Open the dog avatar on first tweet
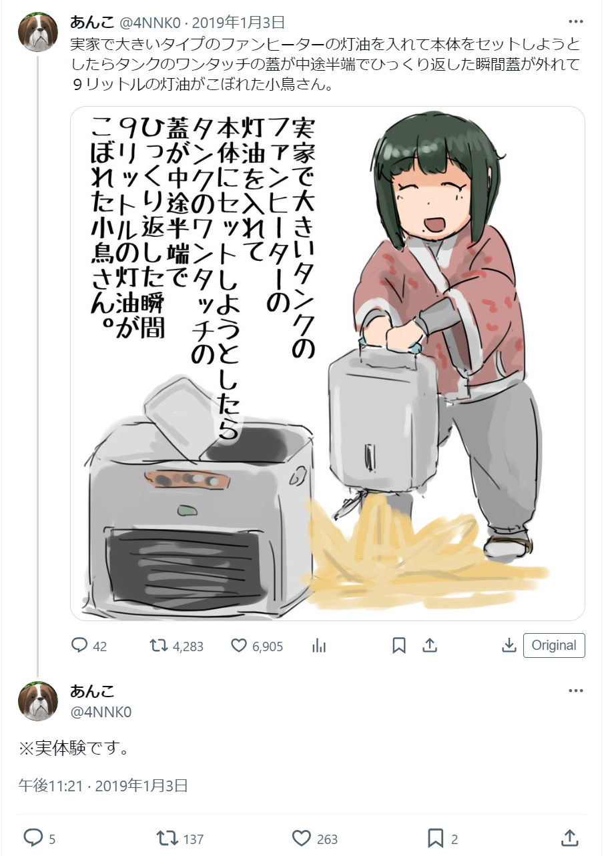The height and width of the screenshot is (856, 616). (x=38, y=31)
